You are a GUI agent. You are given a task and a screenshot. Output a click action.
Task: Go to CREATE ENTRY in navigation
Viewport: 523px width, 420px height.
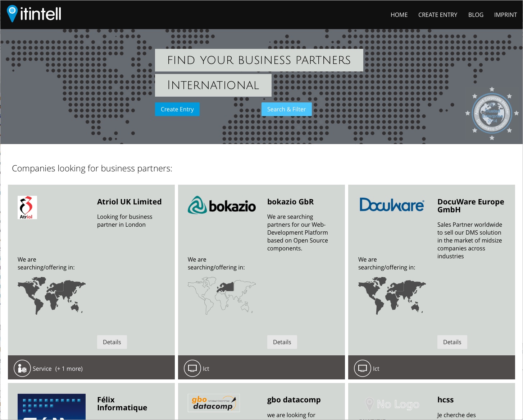(437, 15)
